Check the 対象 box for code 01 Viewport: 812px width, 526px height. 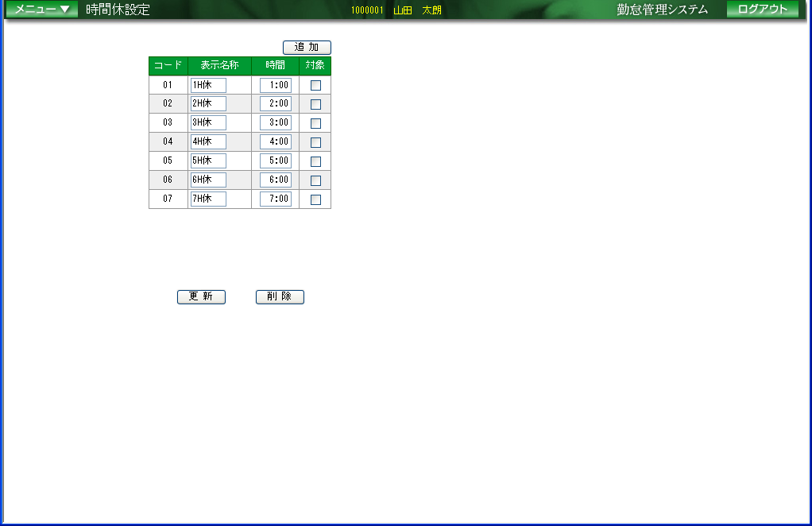[315, 86]
